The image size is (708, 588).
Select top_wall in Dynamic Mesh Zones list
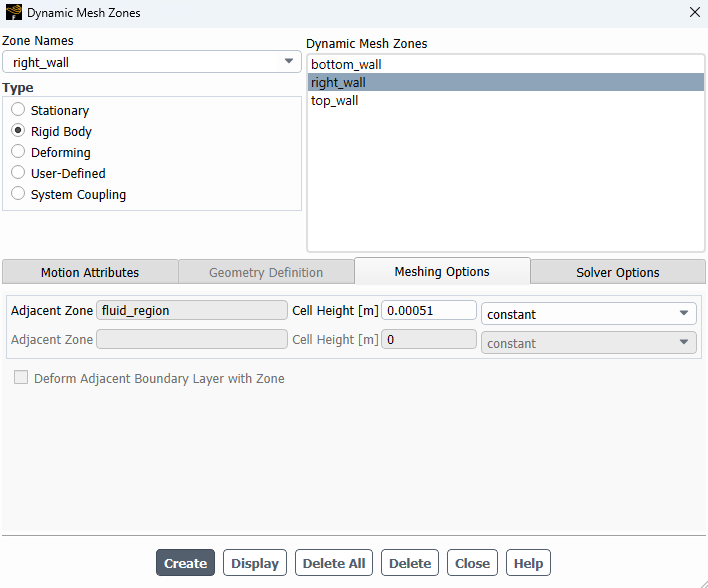click(x=335, y=101)
